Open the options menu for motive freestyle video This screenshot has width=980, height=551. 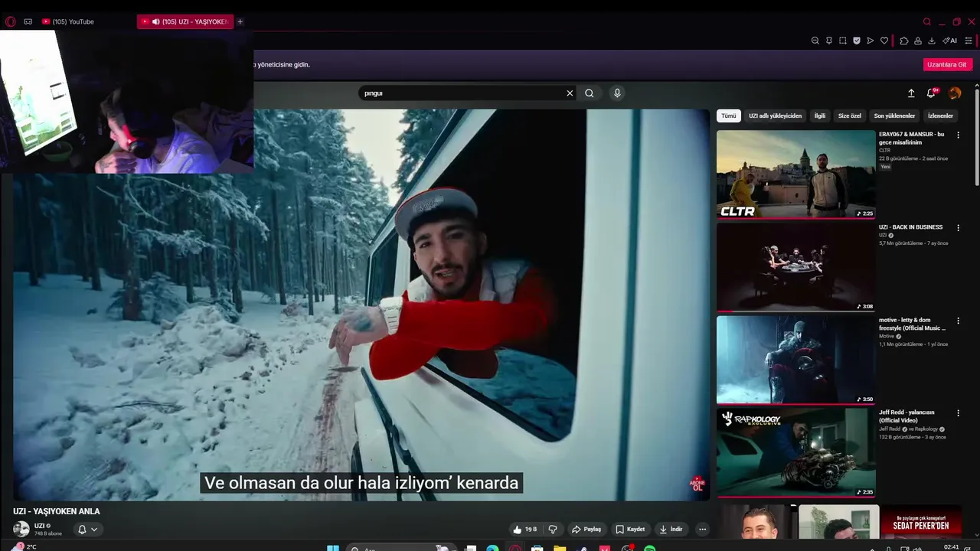(958, 321)
